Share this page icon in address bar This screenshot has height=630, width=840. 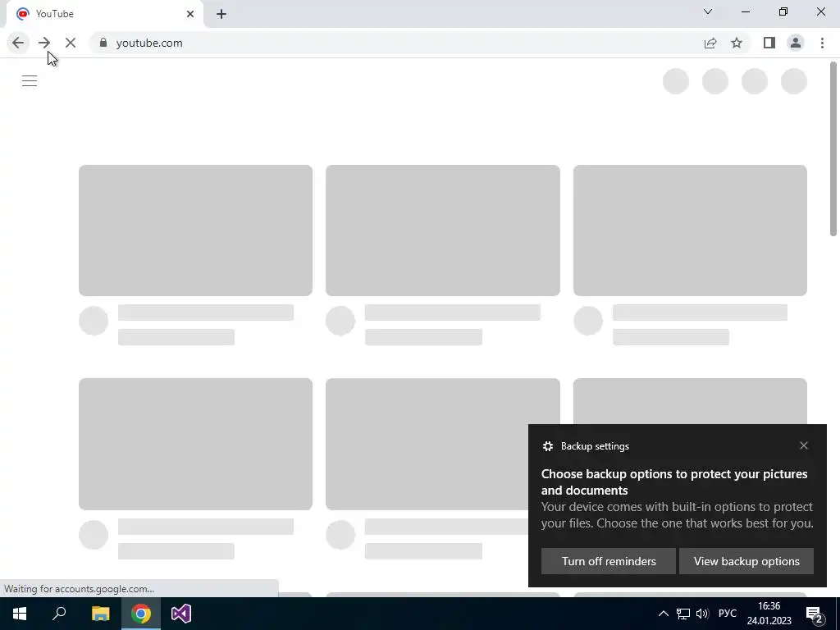tap(710, 43)
